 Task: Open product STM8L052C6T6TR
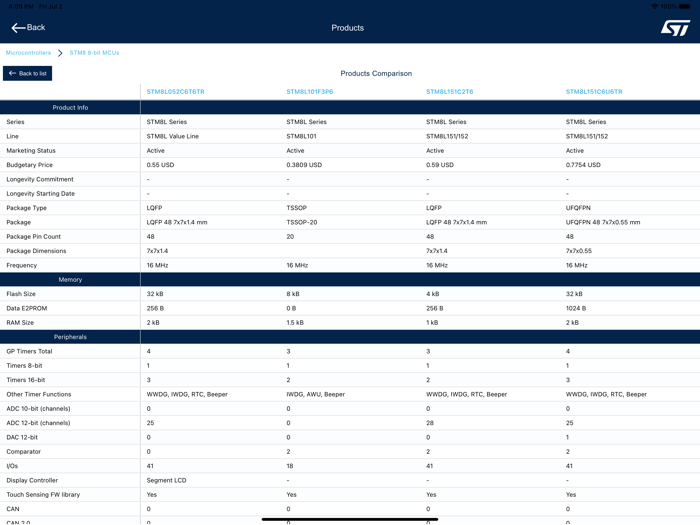point(175,92)
